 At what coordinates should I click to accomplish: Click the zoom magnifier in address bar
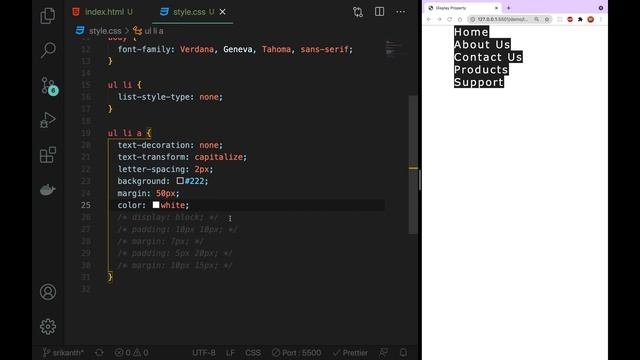click(536, 19)
